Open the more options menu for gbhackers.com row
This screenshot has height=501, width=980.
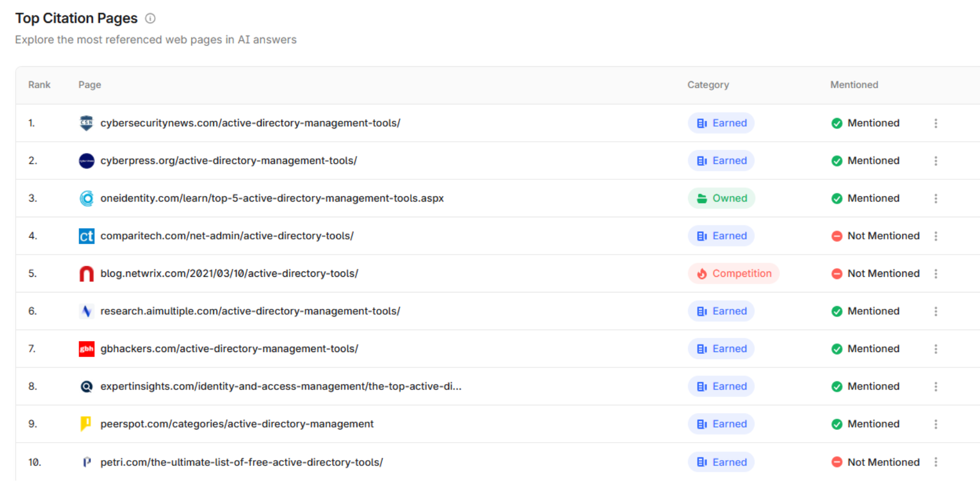pos(936,349)
